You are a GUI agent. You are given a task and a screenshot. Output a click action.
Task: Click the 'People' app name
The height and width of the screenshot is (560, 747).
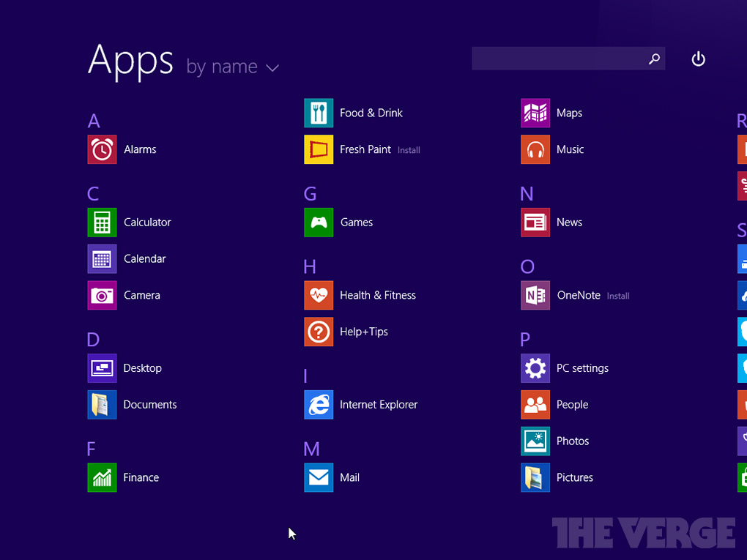(573, 405)
